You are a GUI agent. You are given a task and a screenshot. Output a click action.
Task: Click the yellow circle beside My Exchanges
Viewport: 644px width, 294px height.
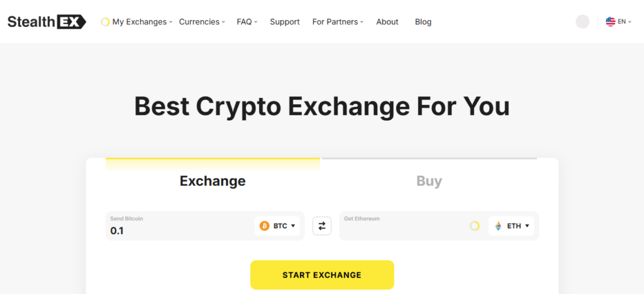pos(105,22)
